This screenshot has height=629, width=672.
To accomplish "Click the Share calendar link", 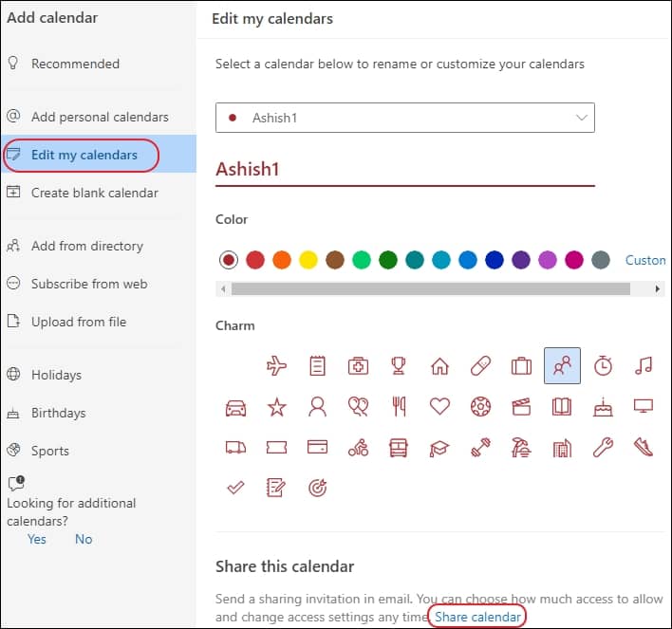I will pyautogui.click(x=477, y=617).
